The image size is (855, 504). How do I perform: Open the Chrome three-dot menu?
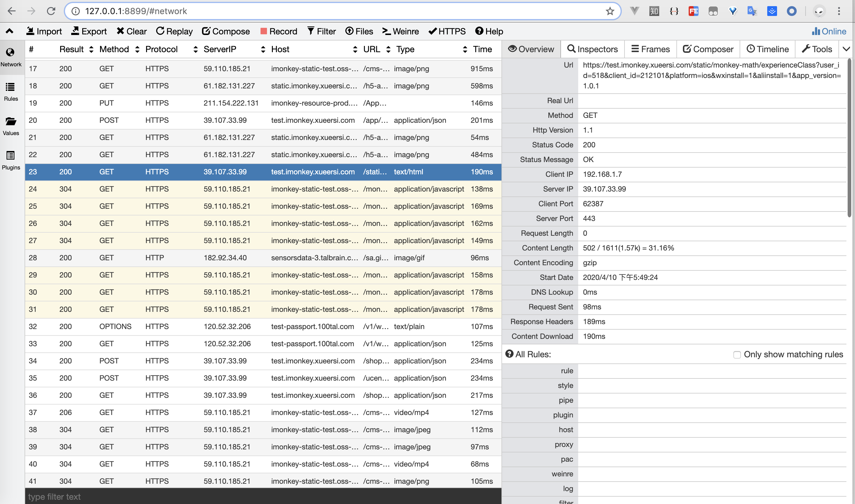839,11
